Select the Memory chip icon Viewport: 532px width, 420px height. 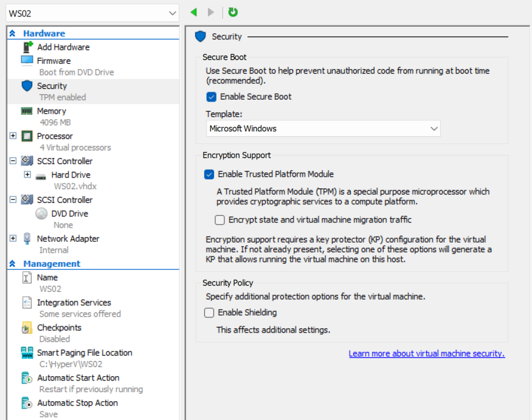27,111
